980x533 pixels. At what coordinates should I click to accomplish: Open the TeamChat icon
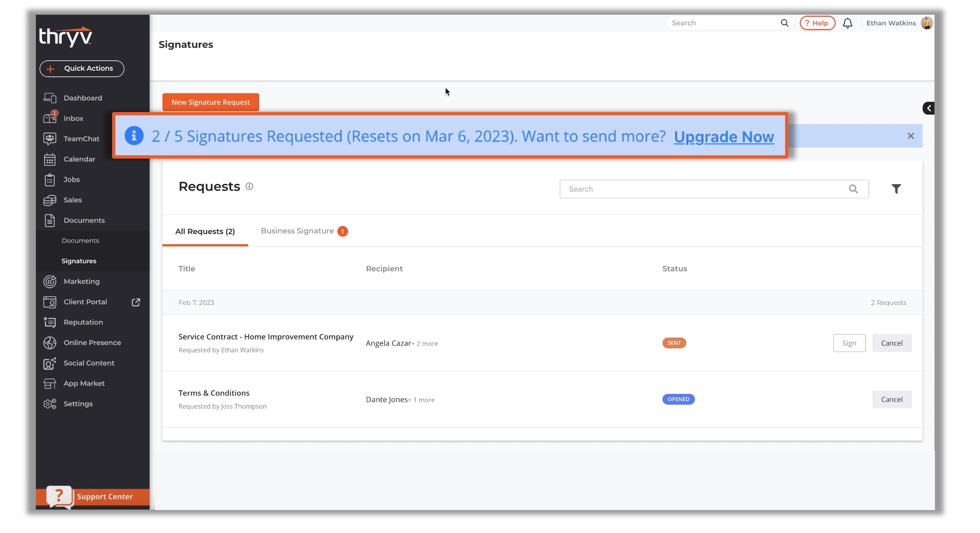(50, 139)
